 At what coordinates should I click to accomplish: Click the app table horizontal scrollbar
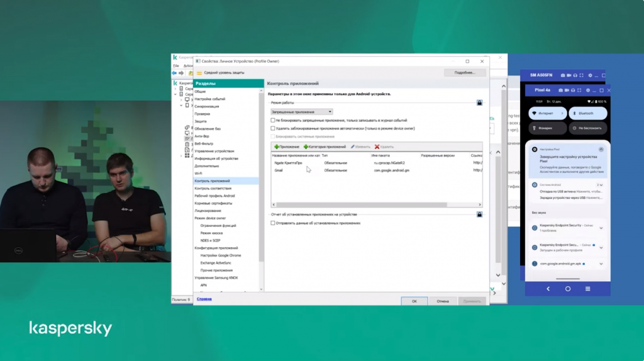point(362,204)
